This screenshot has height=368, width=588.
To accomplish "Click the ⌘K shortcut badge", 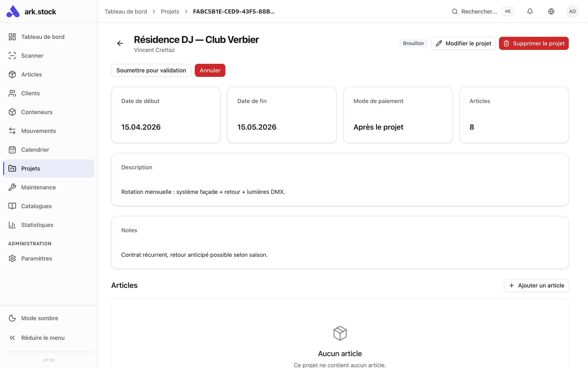I will [x=508, y=11].
